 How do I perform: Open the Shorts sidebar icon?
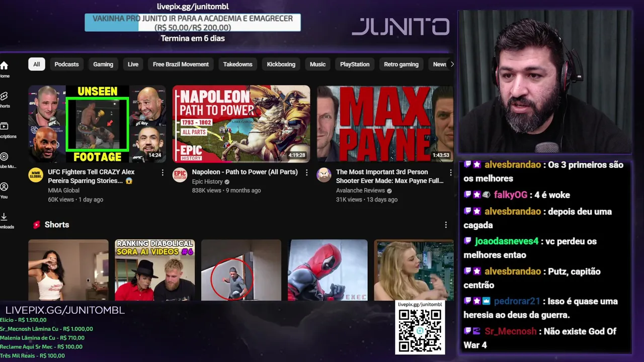click(x=4, y=96)
